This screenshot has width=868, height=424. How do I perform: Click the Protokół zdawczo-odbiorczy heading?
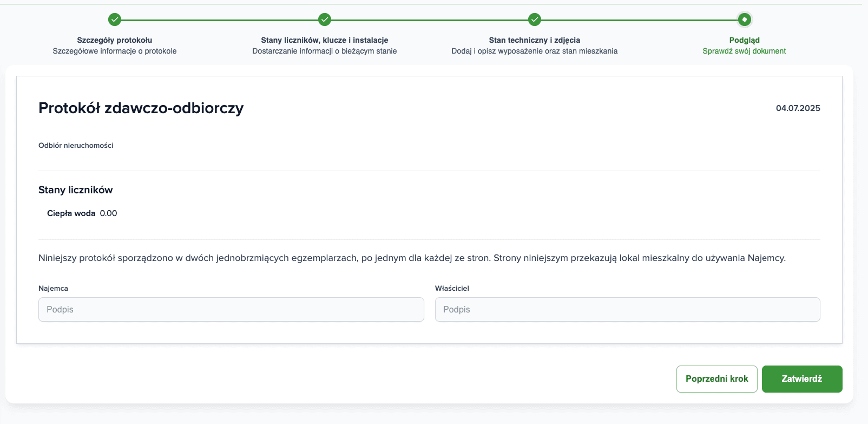click(141, 108)
